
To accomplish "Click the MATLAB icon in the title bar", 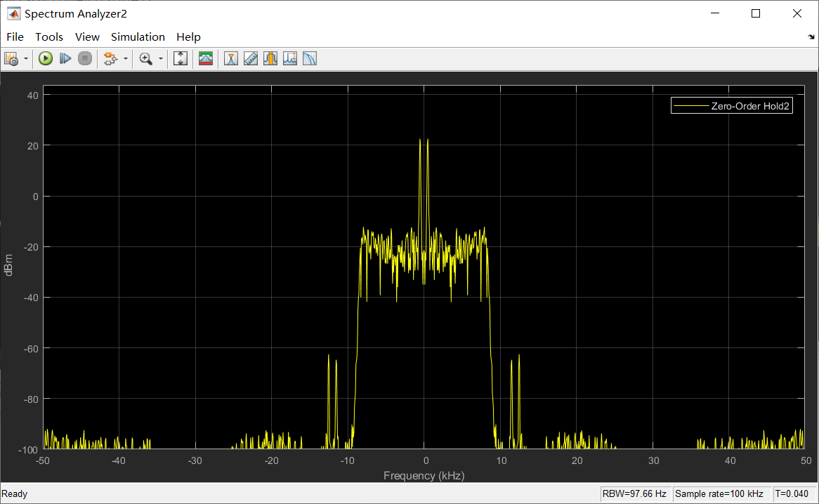I will pos(13,13).
